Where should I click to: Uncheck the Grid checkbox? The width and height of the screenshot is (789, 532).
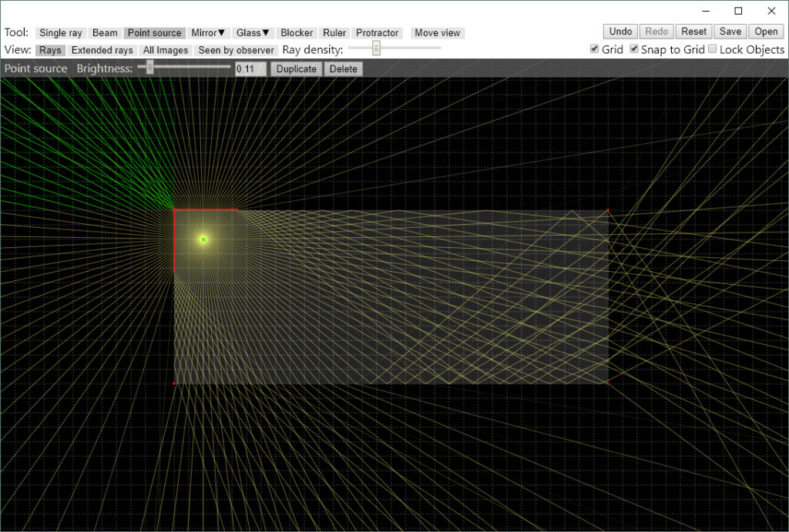point(594,49)
